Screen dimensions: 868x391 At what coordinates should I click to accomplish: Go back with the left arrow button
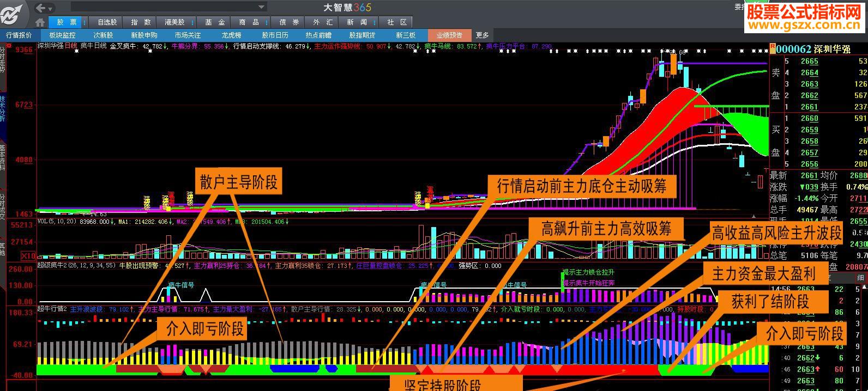click(40, 8)
